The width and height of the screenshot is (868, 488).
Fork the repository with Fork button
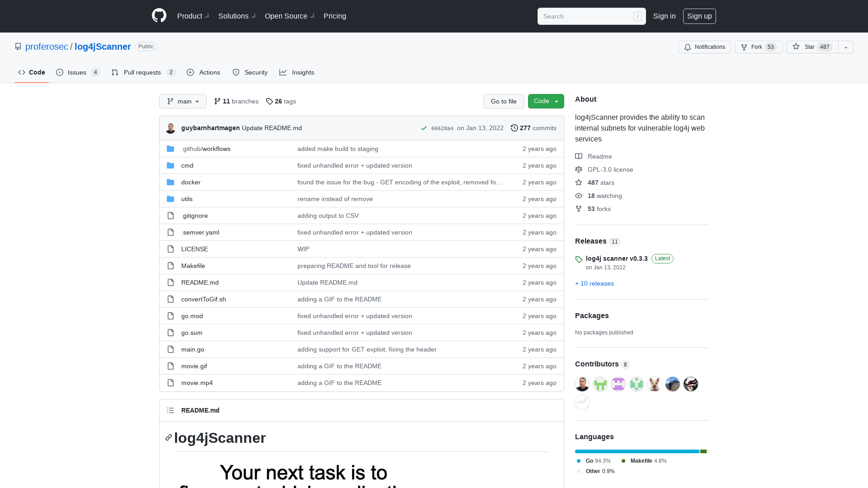pos(759,47)
